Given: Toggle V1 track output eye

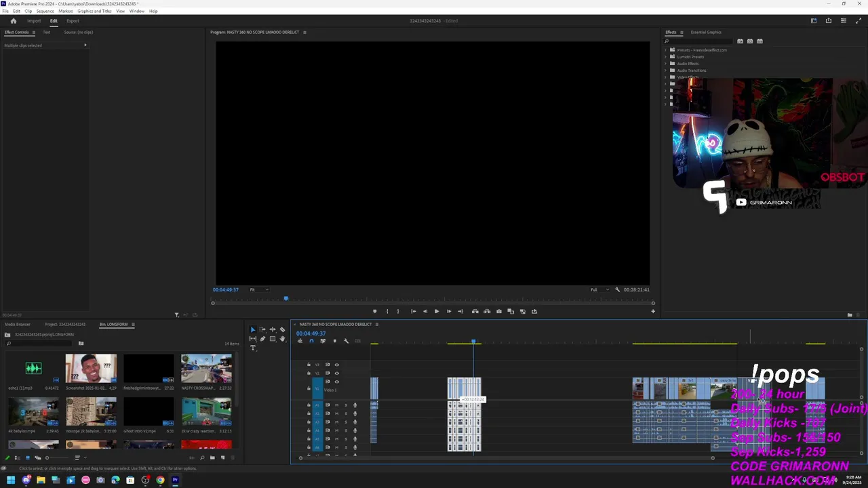Looking at the screenshot, I should click(336, 382).
